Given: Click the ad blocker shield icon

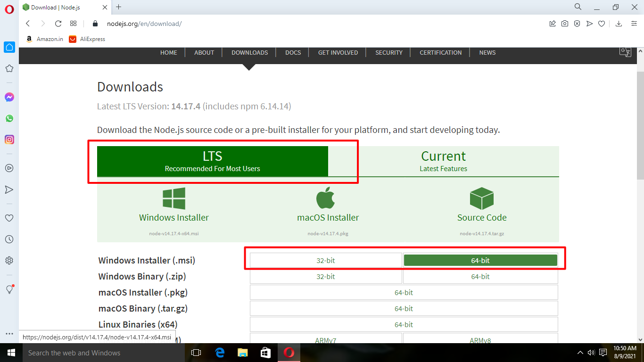Looking at the screenshot, I should tap(577, 24).
